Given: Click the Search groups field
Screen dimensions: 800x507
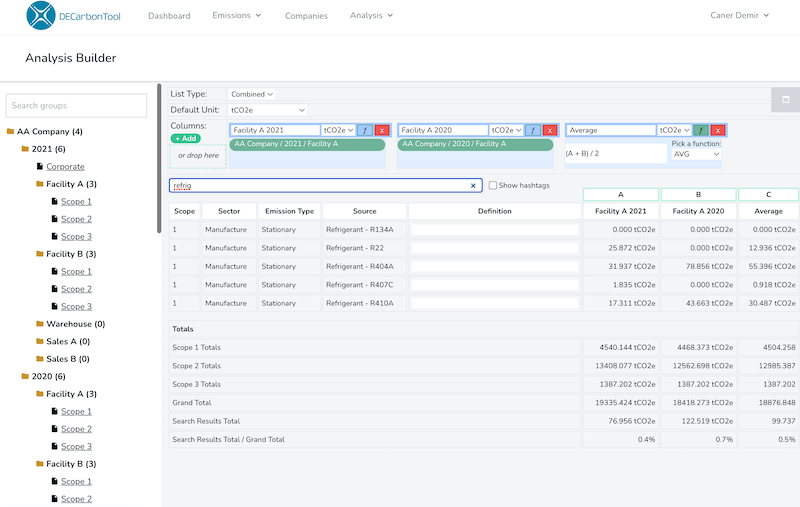Looking at the screenshot, I should [76, 106].
